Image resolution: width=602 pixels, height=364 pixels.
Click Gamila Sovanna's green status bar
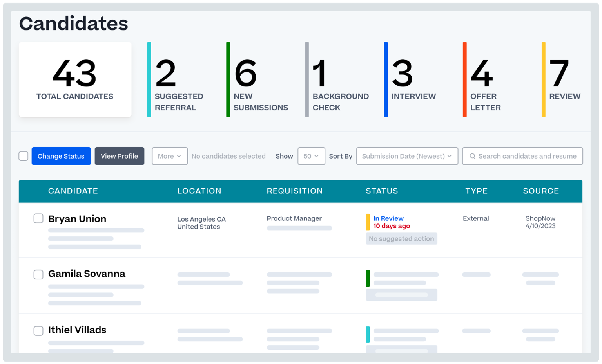(368, 278)
